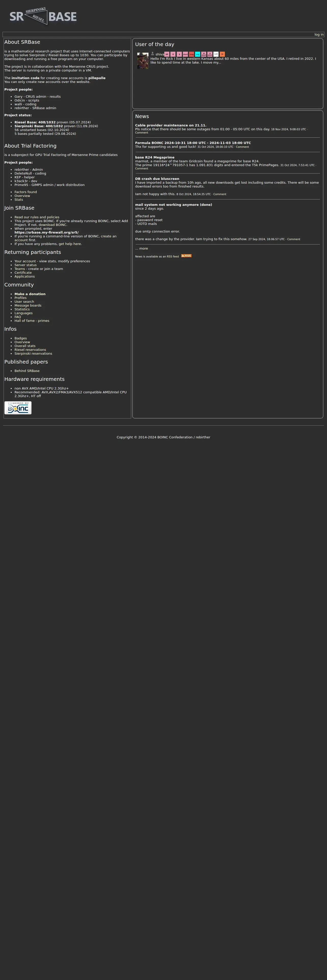The image size is (327, 980).
Task: Open the Profiles link
Action: point(21,298)
